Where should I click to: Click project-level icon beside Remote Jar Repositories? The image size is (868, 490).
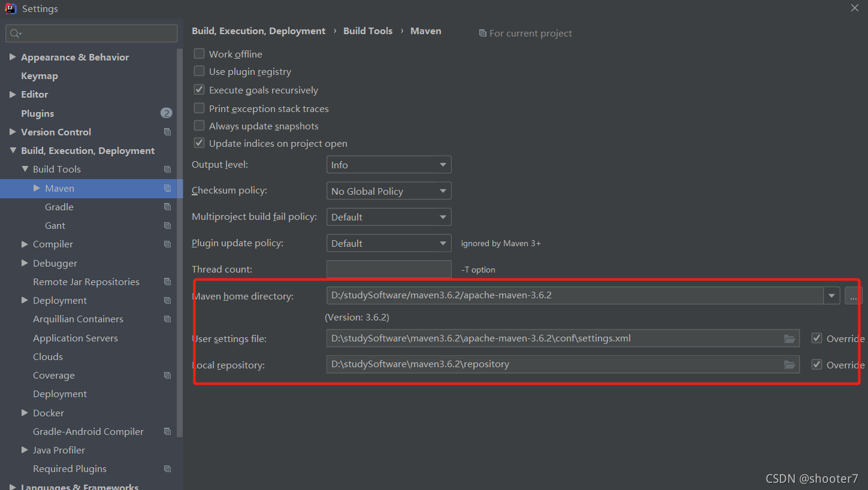pos(167,282)
